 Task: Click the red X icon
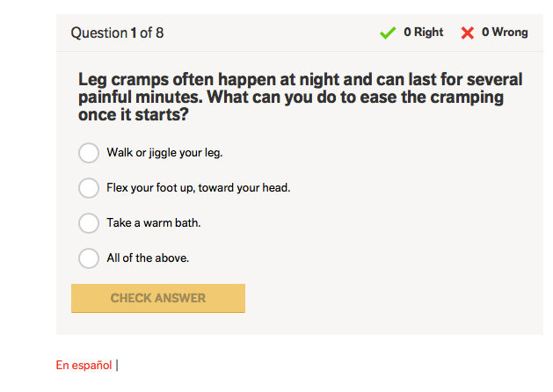(x=468, y=33)
